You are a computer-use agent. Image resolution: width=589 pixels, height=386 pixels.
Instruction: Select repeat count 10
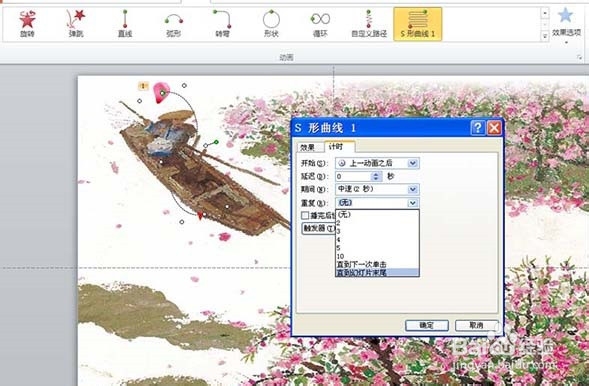tap(377, 256)
